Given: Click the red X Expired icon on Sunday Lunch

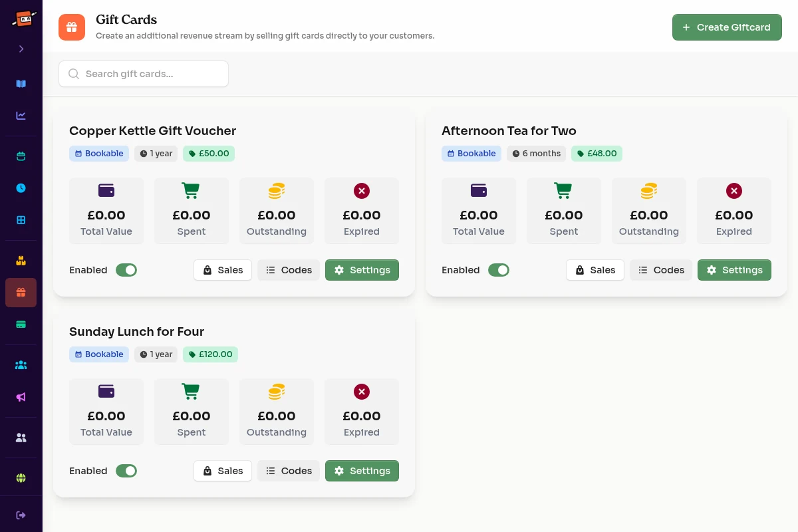Looking at the screenshot, I should tap(362, 392).
